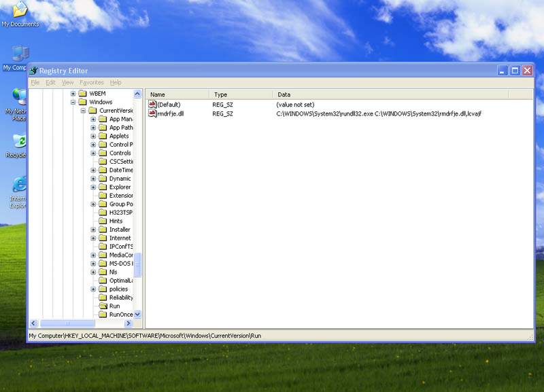Click the Name column header
Image resolution: width=544 pixels, height=392 pixels.
coord(177,94)
